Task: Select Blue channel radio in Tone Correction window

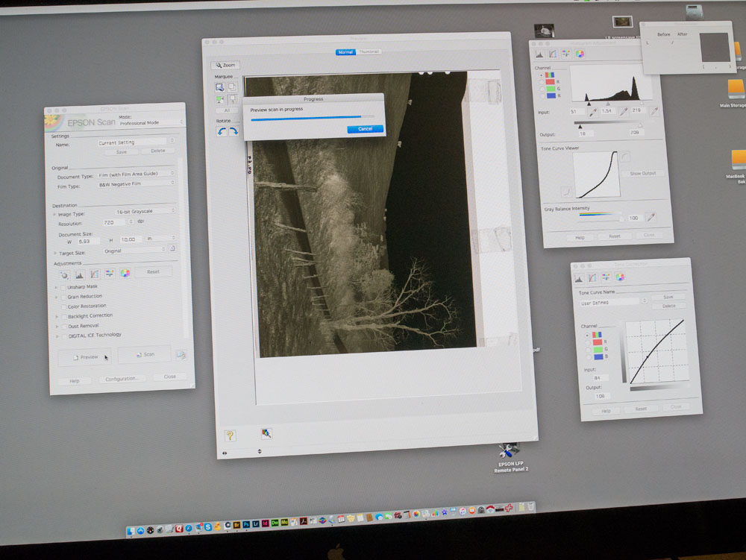Action: pyautogui.click(x=589, y=357)
